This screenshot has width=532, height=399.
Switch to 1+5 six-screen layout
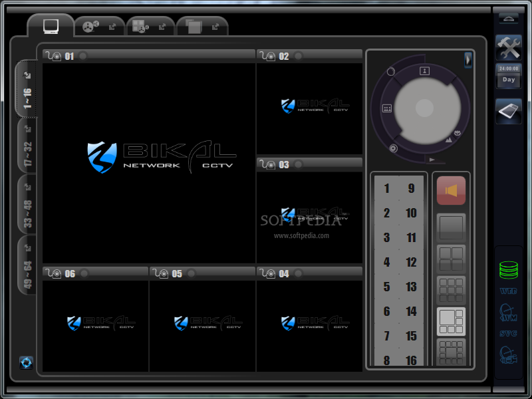point(451,321)
